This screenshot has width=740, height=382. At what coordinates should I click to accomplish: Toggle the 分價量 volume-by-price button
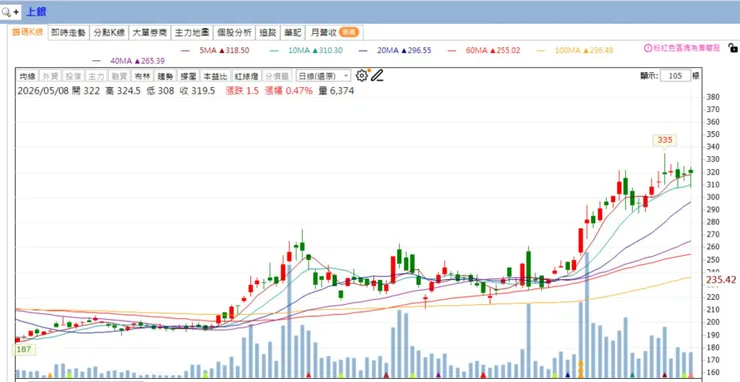276,76
